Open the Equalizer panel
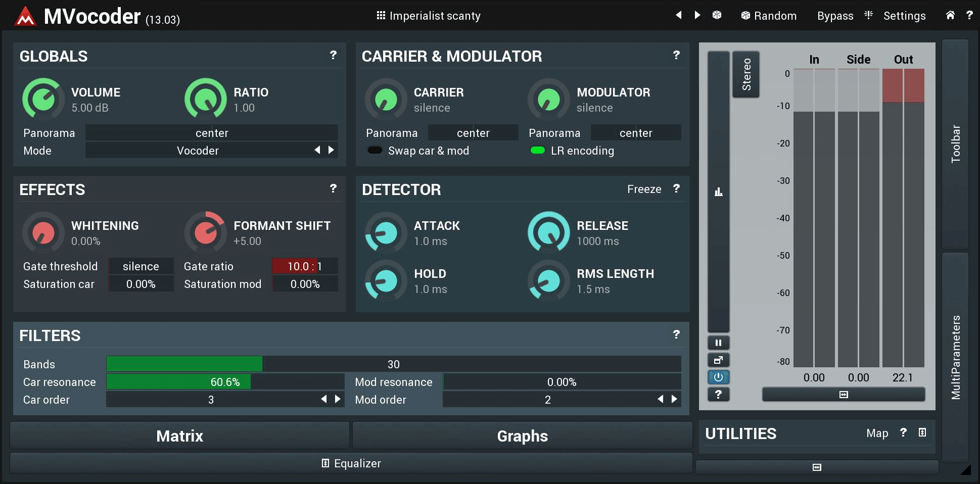 [x=351, y=463]
